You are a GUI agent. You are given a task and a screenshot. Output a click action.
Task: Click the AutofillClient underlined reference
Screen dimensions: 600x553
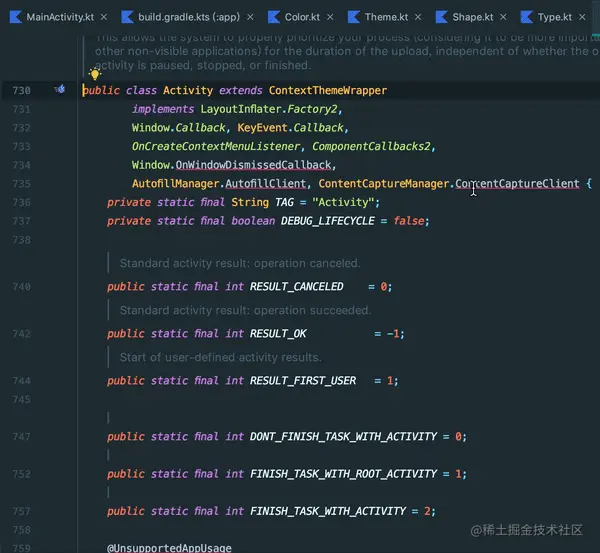coord(266,184)
